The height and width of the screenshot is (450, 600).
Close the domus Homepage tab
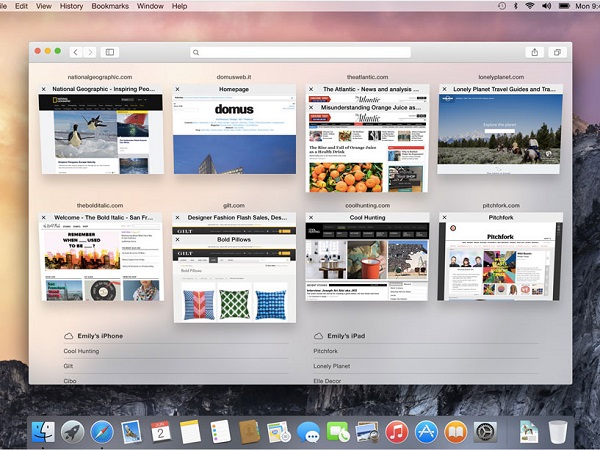(178, 89)
